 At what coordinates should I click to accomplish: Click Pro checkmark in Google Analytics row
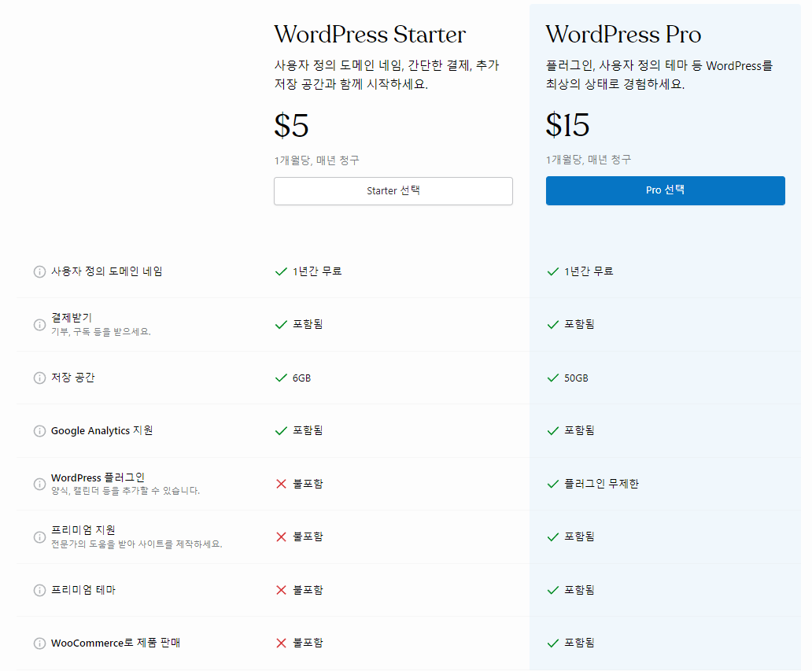(553, 431)
